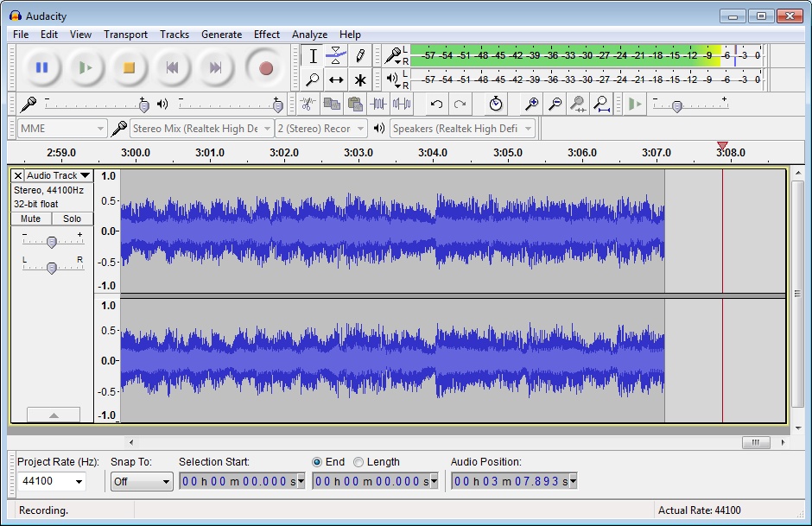
Task: Adjust the track gain slider
Action: [x=52, y=240]
